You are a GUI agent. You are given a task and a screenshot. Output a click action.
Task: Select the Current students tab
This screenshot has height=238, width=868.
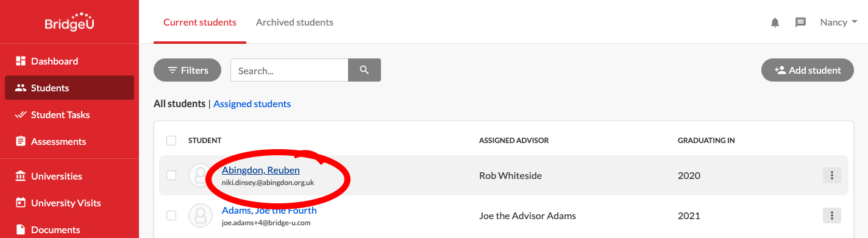click(x=200, y=23)
